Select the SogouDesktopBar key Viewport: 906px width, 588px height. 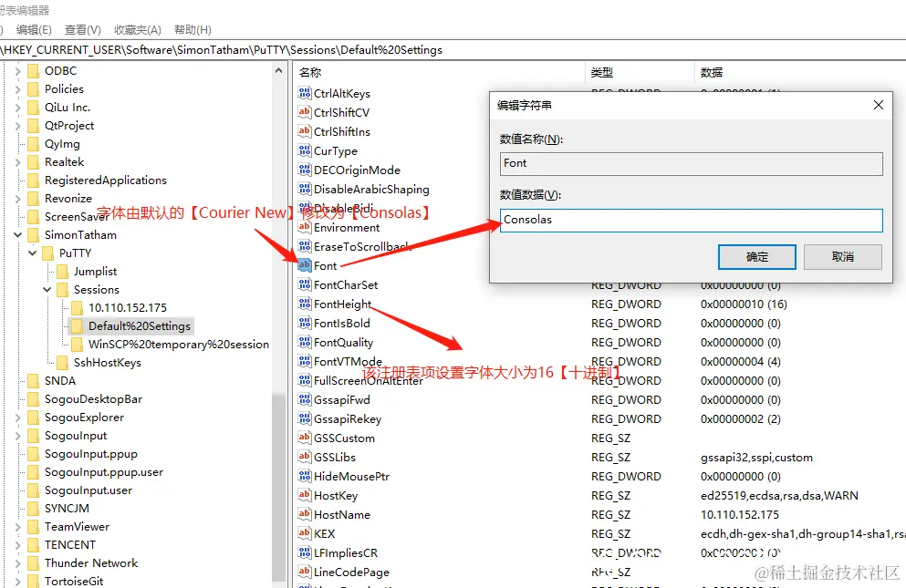click(93, 399)
